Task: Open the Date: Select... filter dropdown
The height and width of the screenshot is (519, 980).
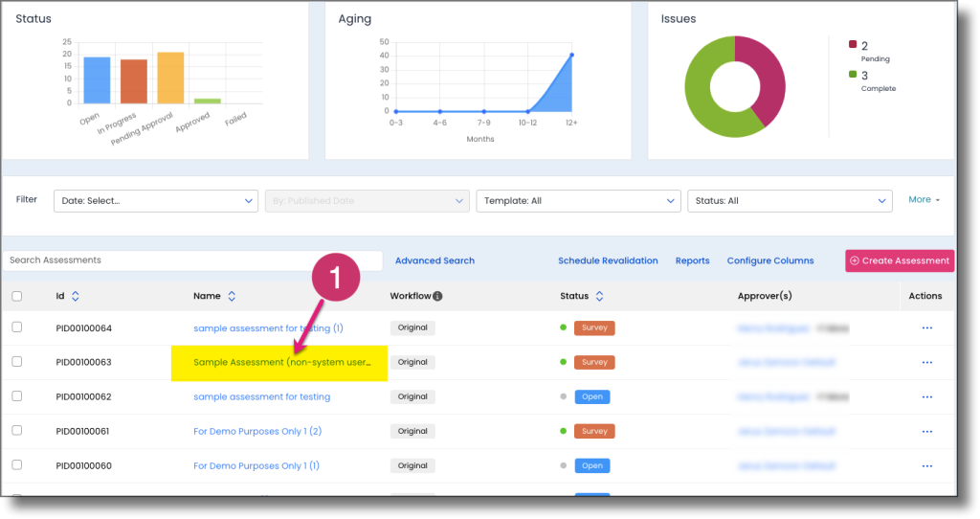Action: click(156, 201)
